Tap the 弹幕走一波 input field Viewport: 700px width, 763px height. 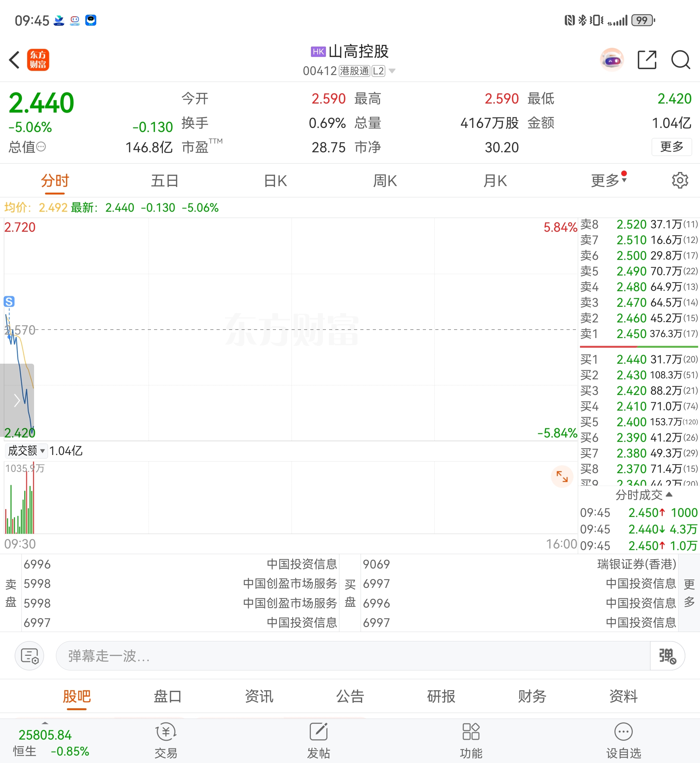click(352, 656)
